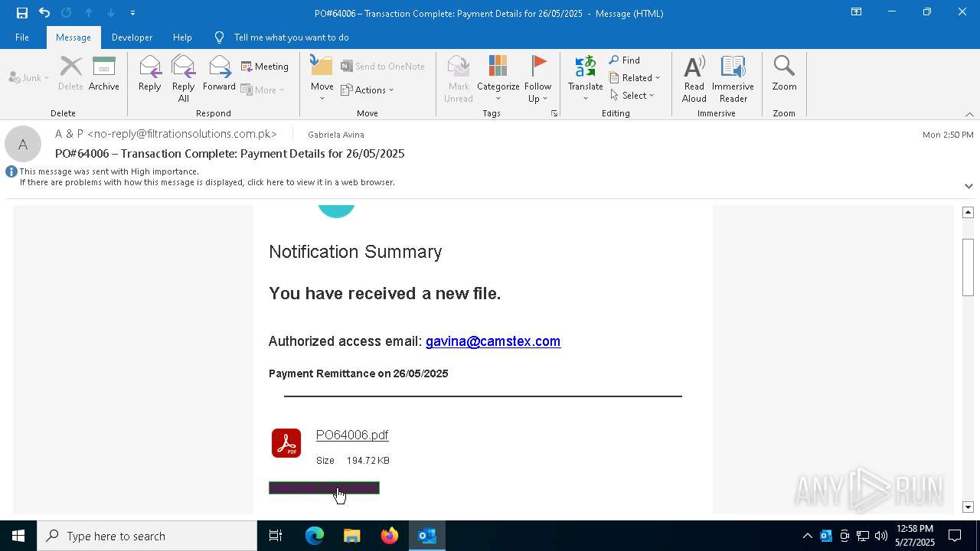Start Read Aloud
This screenshot has height=551, width=980.
(x=694, y=78)
